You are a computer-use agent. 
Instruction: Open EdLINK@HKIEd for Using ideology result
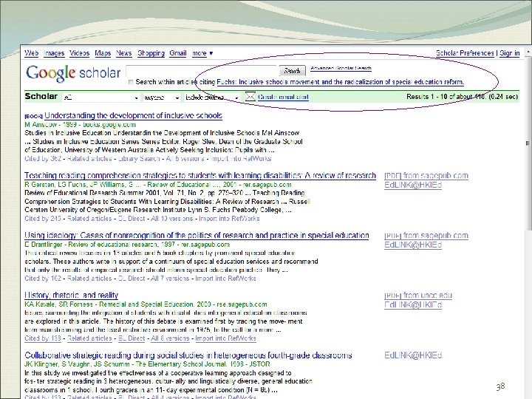[x=413, y=245]
